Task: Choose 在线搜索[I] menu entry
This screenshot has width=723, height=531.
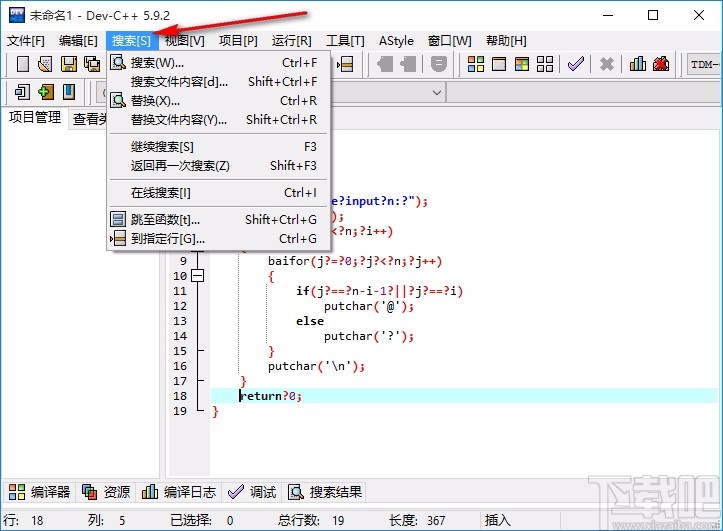Action: coord(219,193)
